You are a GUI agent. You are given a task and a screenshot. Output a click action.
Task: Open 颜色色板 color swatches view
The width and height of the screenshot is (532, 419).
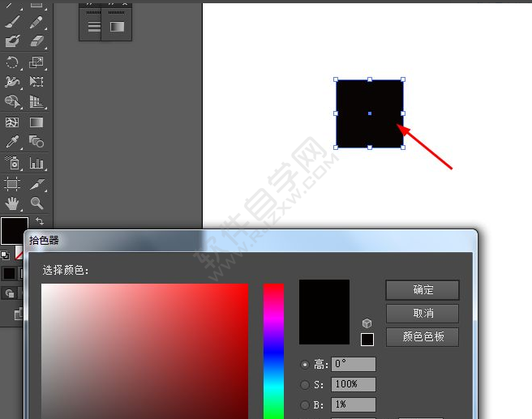423,336
